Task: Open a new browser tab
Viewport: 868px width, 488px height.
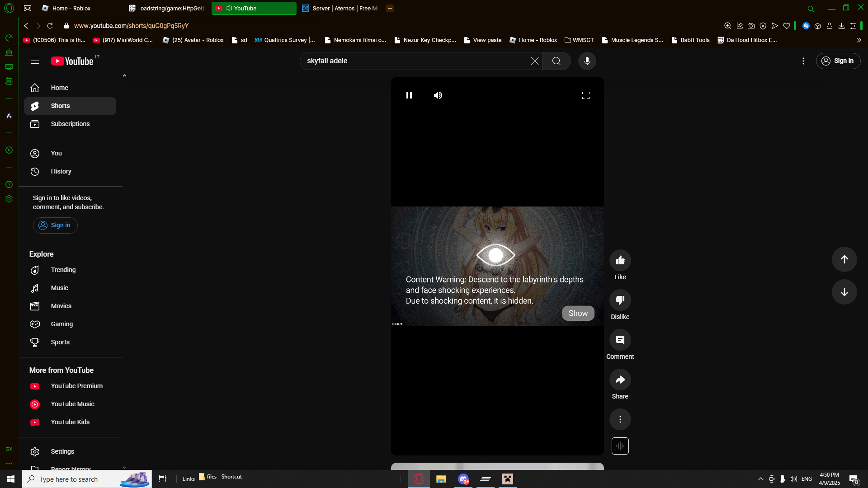Action: click(x=390, y=9)
